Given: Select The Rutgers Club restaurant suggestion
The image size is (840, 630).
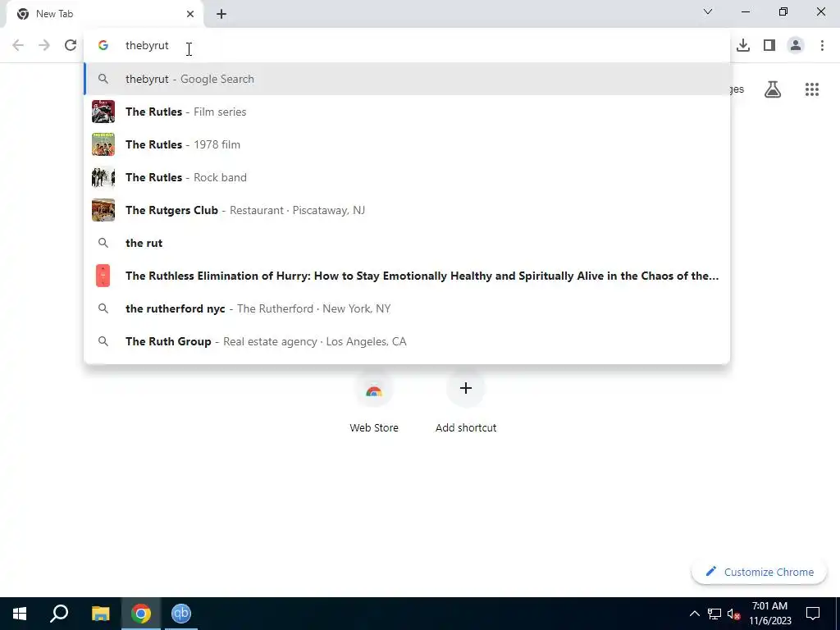Looking at the screenshot, I should tap(407, 210).
